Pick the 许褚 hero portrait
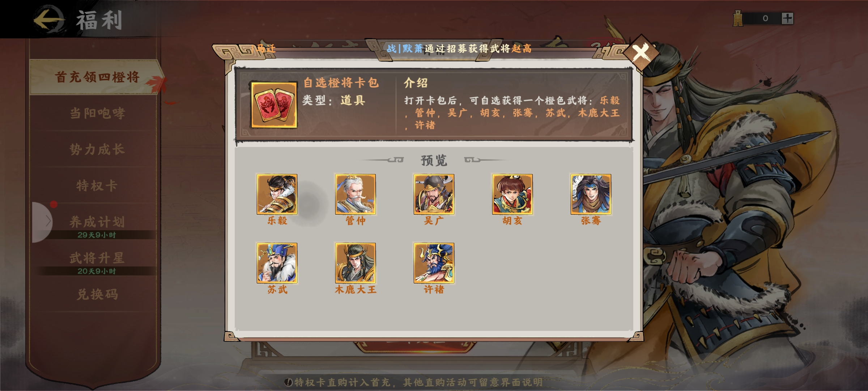The height and width of the screenshot is (391, 868). pyautogui.click(x=434, y=263)
